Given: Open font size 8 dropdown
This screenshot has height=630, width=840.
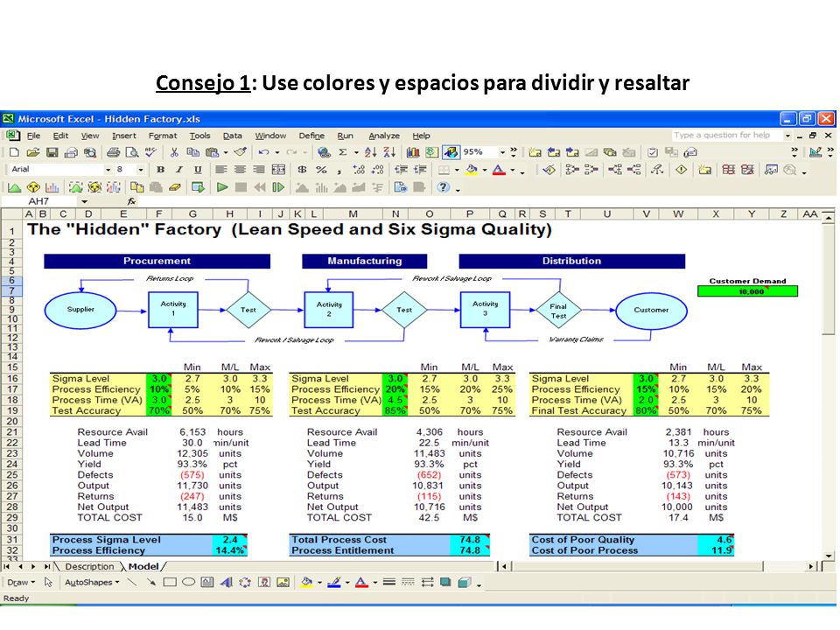Looking at the screenshot, I should coord(141,170).
